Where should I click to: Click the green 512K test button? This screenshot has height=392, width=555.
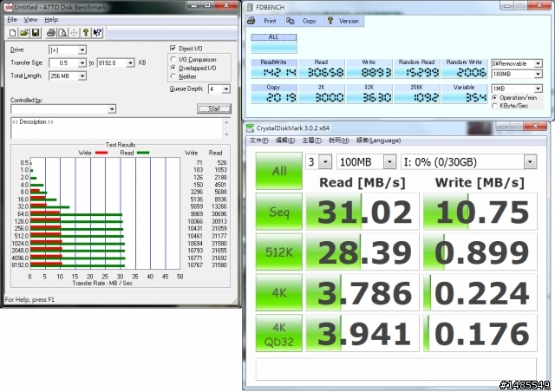(x=279, y=252)
